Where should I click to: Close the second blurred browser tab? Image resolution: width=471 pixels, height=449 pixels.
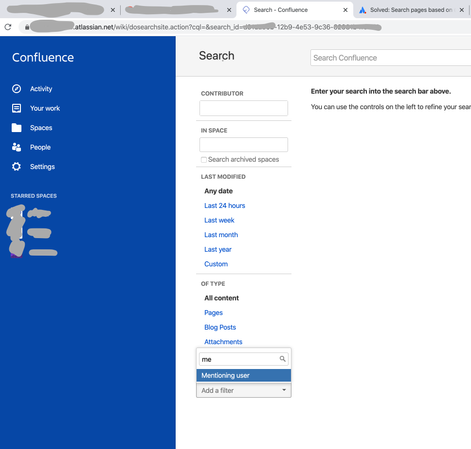coord(229,10)
